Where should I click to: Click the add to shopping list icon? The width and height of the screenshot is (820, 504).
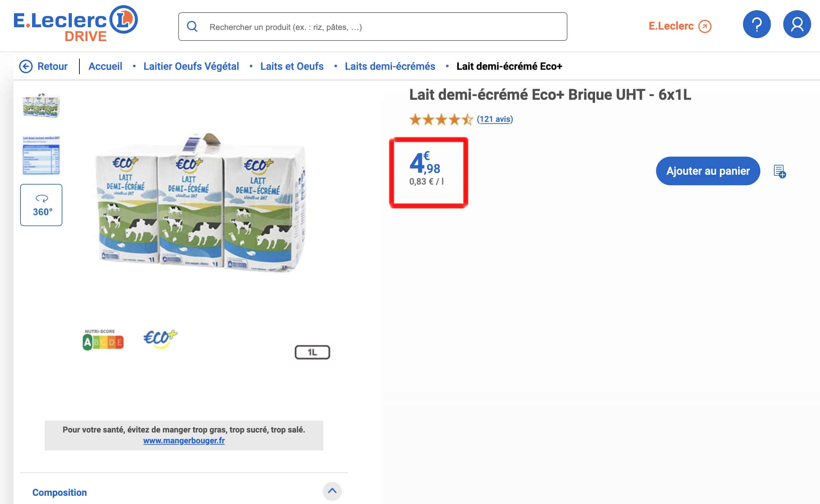(x=780, y=171)
